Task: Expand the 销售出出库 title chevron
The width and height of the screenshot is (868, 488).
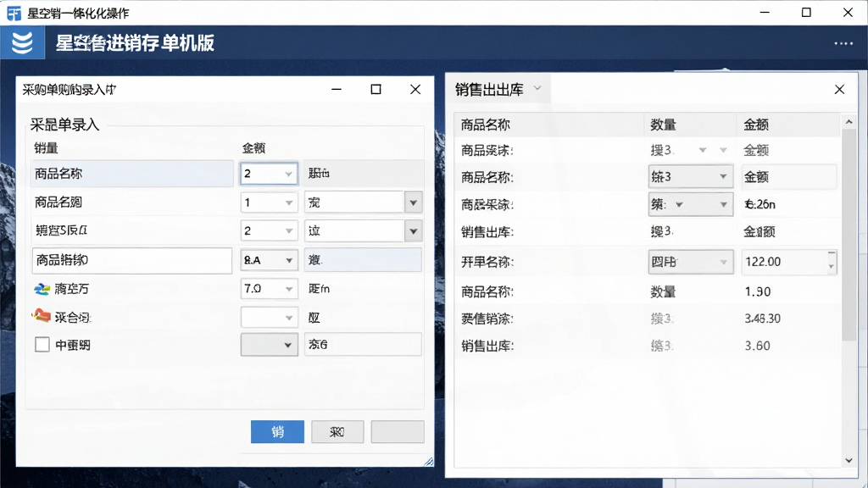Action: [x=537, y=88]
